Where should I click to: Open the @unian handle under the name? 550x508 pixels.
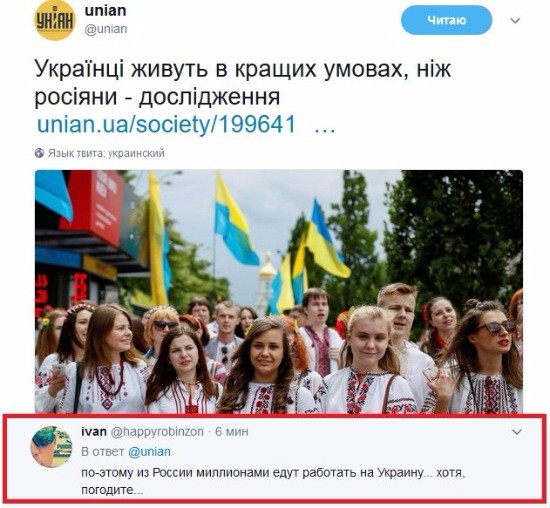(106, 29)
